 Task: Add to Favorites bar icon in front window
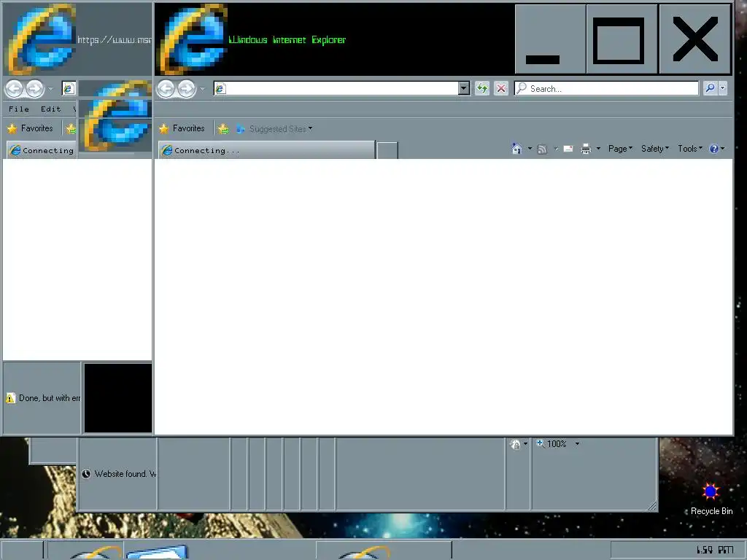coord(223,128)
